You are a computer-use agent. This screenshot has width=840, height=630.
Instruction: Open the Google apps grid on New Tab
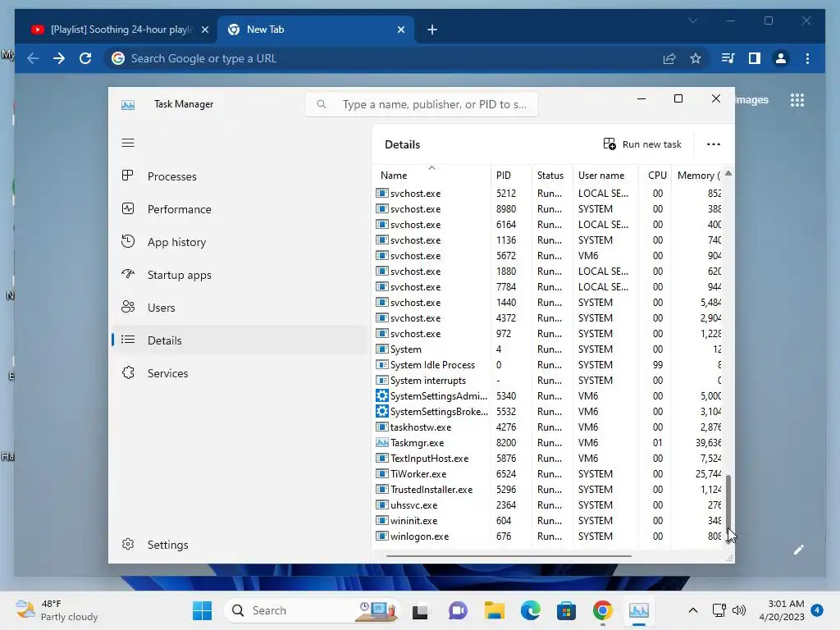click(x=797, y=99)
